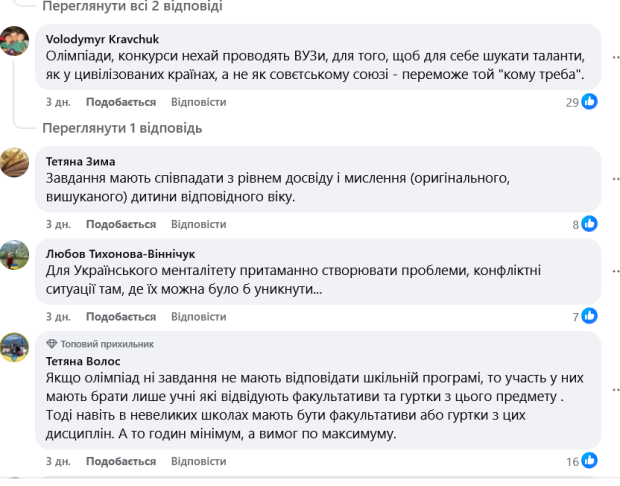Expand 'Переглянути 1 відповідь' reply thread

coord(122,128)
